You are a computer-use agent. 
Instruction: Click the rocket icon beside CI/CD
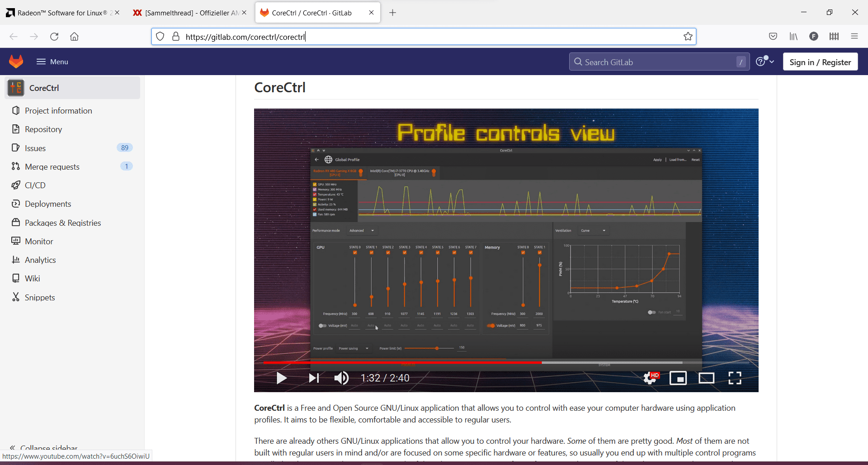pyautogui.click(x=16, y=185)
